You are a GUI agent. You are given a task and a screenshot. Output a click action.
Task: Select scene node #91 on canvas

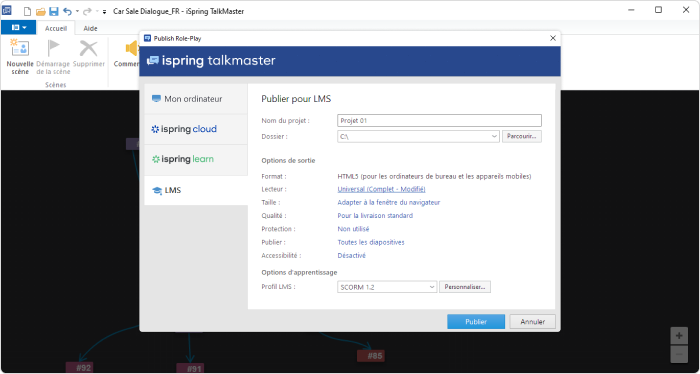coord(190,369)
